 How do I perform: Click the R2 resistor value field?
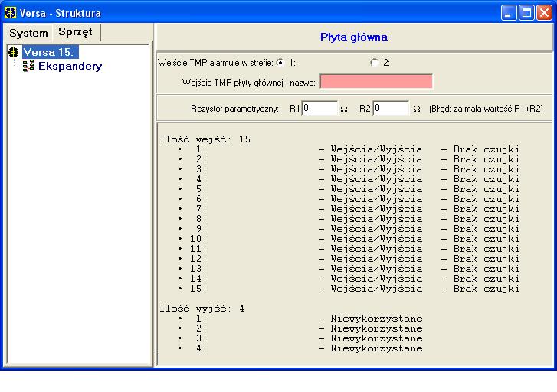click(391, 108)
